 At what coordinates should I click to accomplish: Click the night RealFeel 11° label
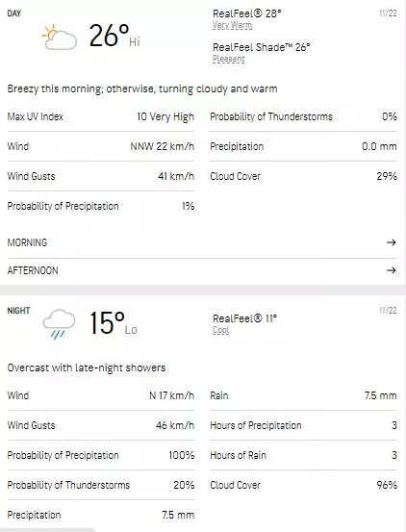click(x=244, y=318)
